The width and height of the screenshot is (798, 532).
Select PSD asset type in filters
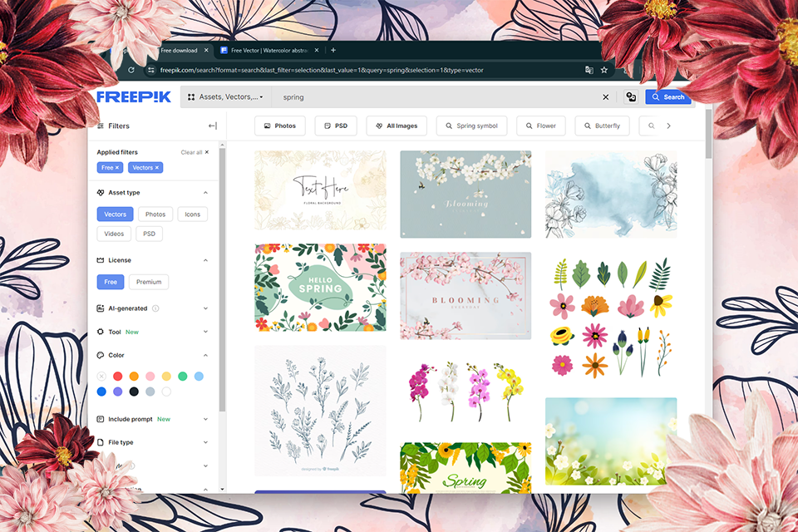[149, 234]
